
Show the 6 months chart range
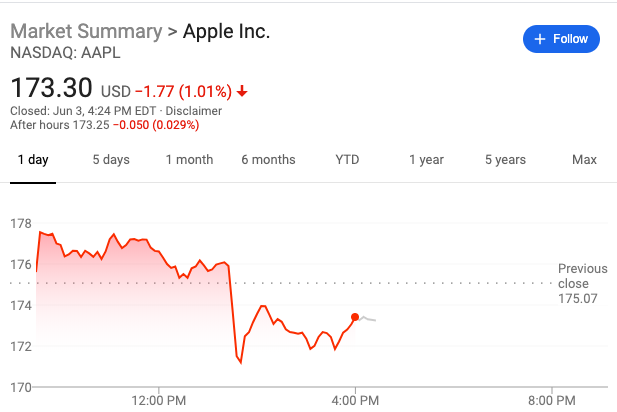pyautogui.click(x=268, y=160)
